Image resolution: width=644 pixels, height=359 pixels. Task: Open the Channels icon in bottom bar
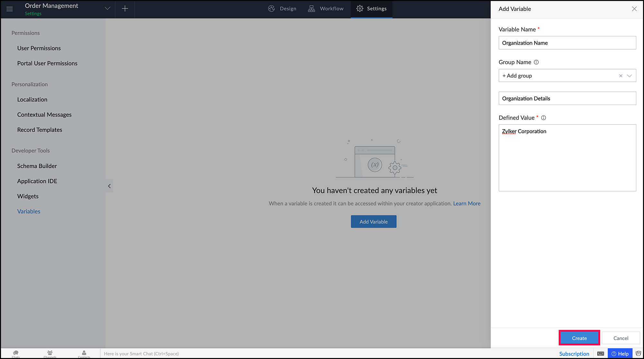tap(50, 354)
